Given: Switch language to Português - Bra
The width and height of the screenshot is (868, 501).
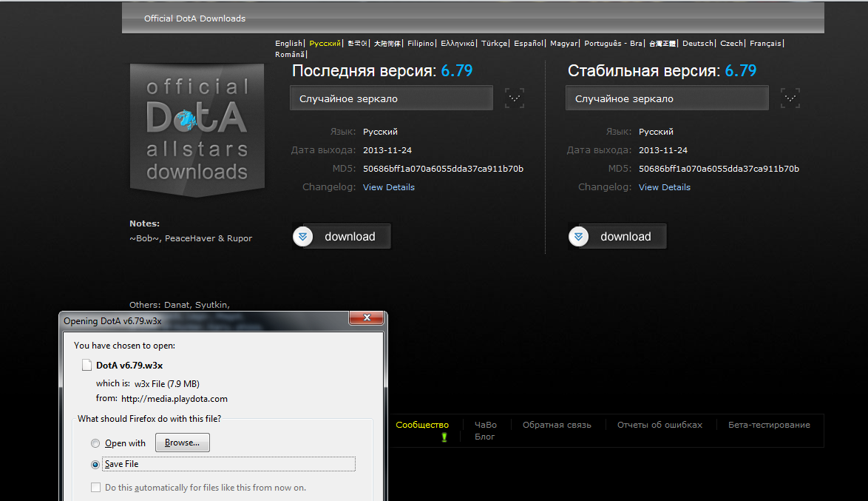Looking at the screenshot, I should point(614,43).
